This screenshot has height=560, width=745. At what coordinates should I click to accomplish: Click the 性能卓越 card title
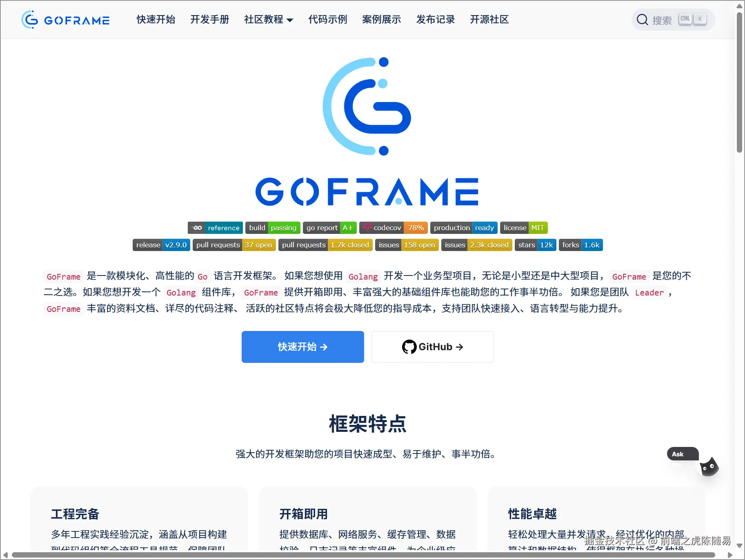coord(532,514)
